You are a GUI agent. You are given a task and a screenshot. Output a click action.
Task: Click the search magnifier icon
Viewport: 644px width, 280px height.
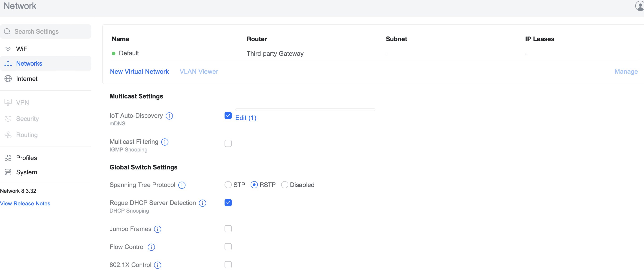(7, 31)
